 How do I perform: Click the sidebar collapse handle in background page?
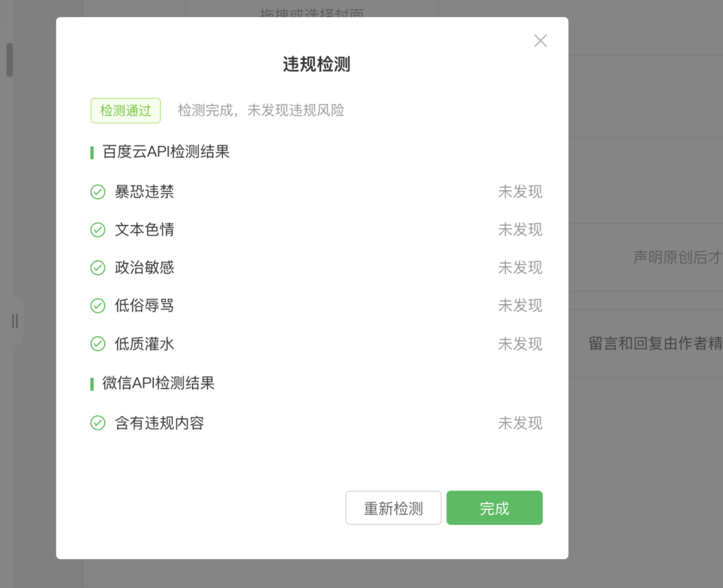click(16, 320)
